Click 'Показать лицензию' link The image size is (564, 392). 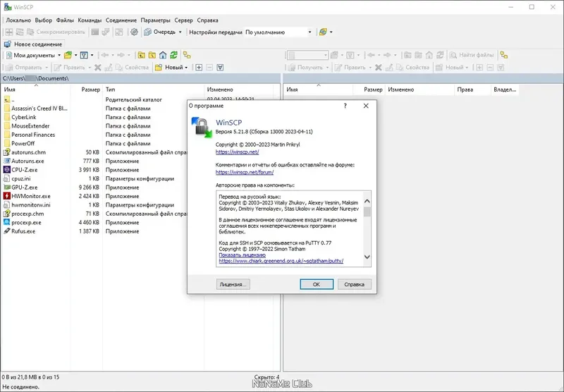coord(242,255)
